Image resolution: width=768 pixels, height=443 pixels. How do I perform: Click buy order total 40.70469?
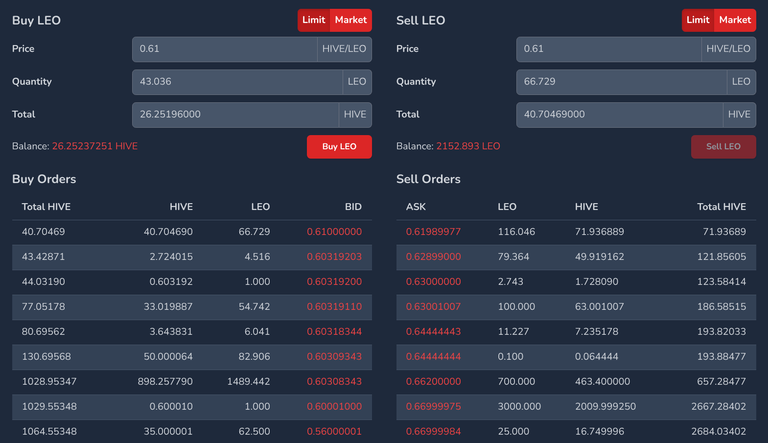tap(43, 232)
